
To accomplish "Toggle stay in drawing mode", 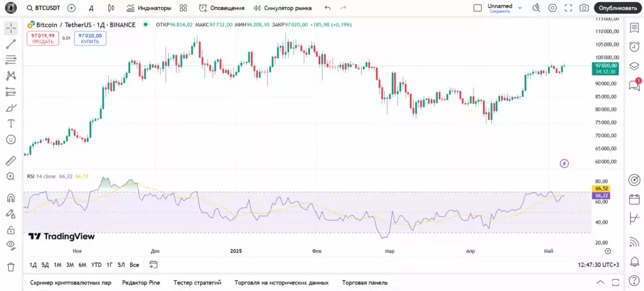I will tap(11, 214).
